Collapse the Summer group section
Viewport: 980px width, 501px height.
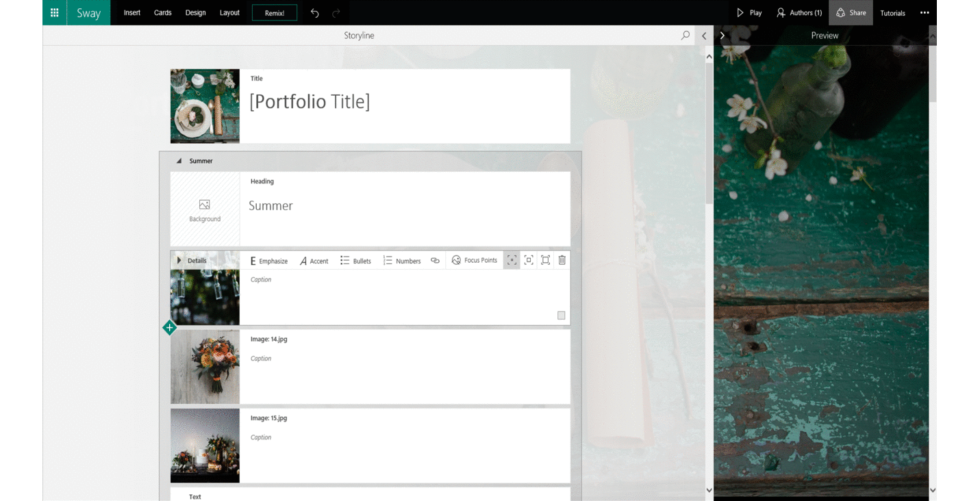tap(180, 161)
